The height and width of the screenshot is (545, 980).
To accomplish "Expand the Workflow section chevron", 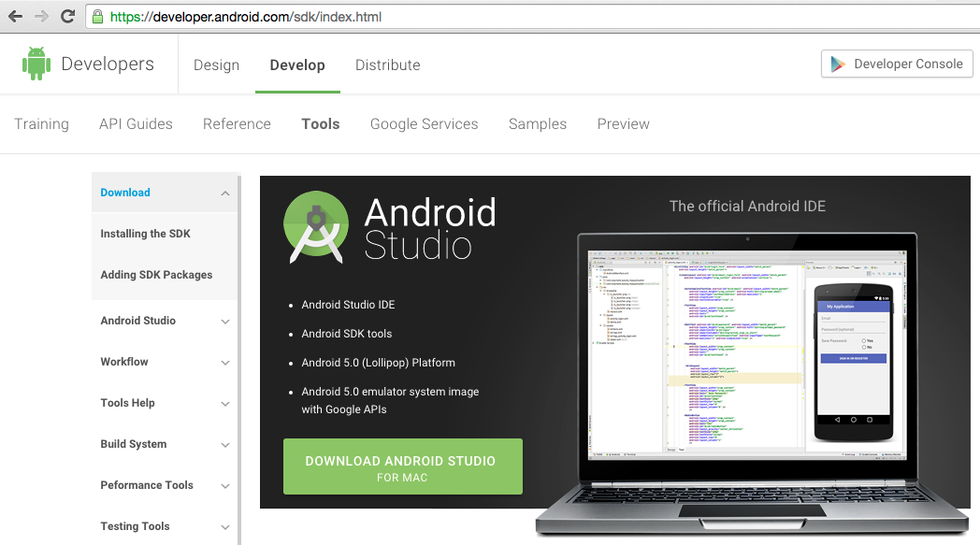I will pyautogui.click(x=225, y=363).
